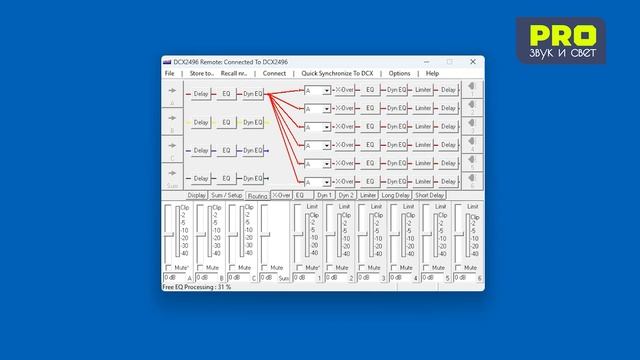Switch to the Display tab
The width and height of the screenshot is (640, 360).
click(x=196, y=196)
